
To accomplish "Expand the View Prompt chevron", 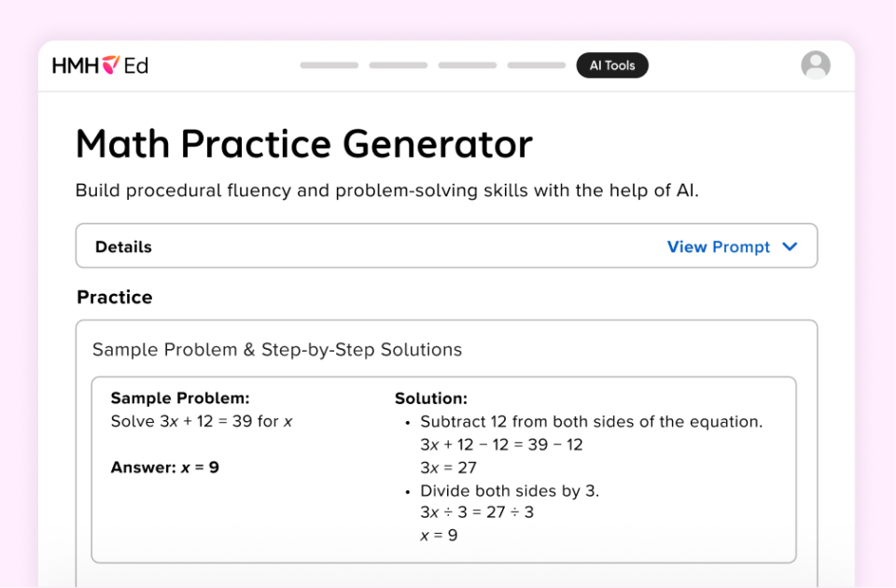I will (x=790, y=246).
